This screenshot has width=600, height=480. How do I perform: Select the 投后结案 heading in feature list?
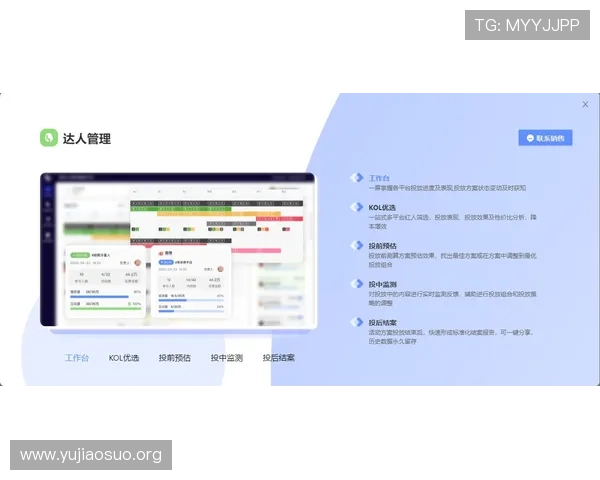[x=382, y=322]
